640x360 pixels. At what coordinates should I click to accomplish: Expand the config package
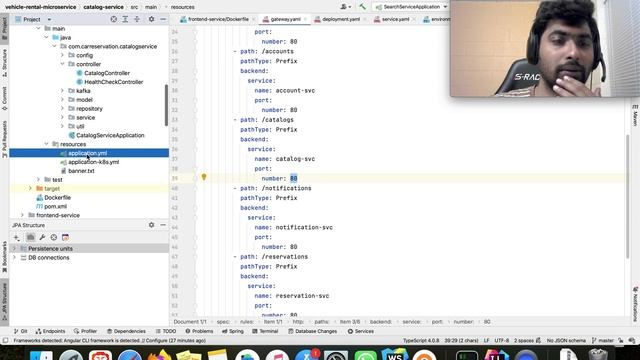point(62,55)
